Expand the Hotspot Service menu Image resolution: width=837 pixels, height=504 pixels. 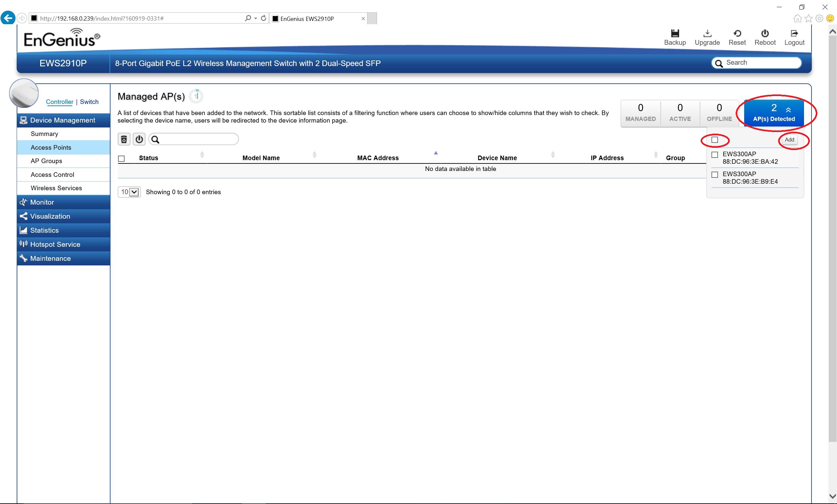click(x=63, y=244)
